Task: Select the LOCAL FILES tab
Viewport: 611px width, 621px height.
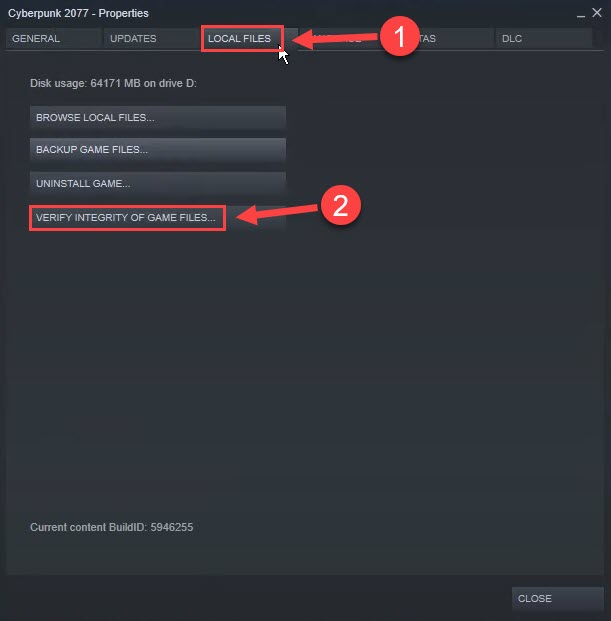Action: [242, 38]
